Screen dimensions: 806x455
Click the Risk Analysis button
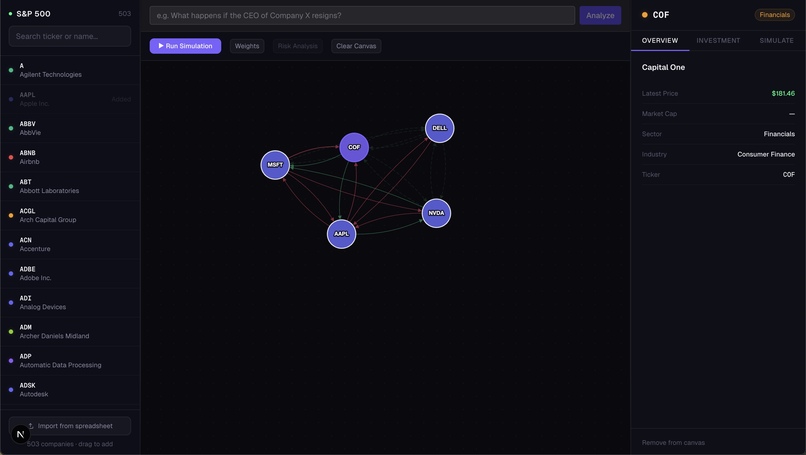(298, 46)
